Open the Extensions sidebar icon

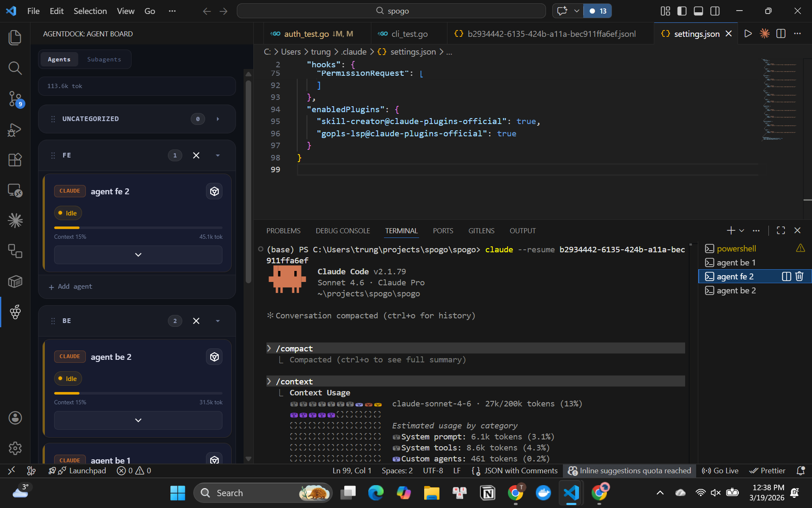click(15, 160)
